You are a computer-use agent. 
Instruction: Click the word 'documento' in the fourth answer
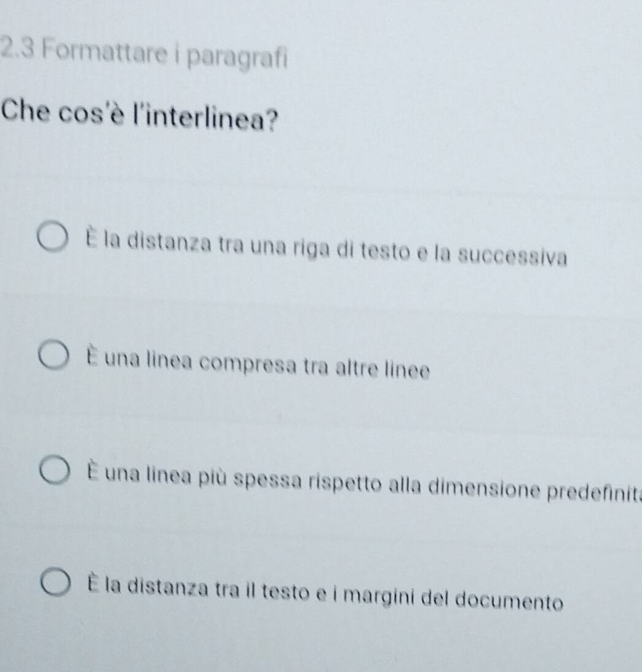(509, 601)
